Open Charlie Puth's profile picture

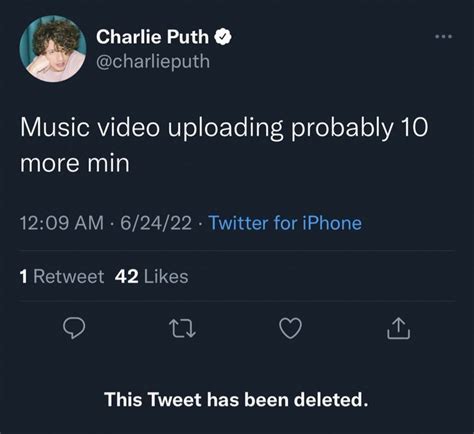(x=53, y=49)
